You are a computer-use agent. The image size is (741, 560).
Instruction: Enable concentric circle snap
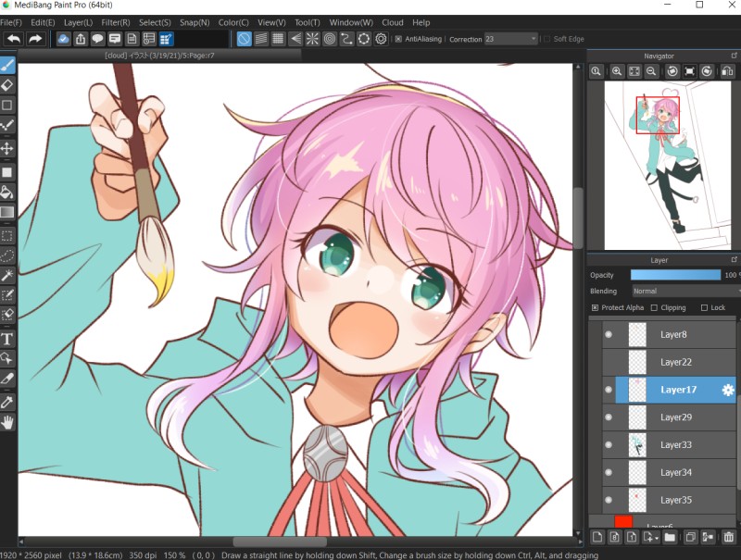(330, 39)
